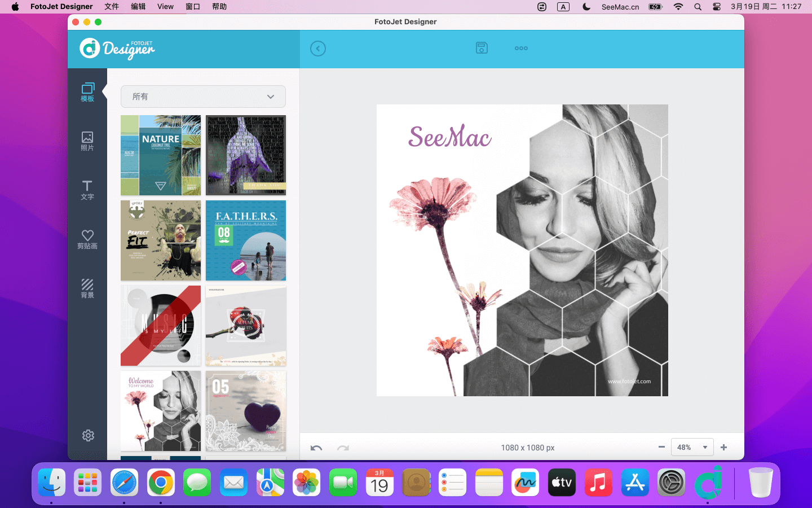Click the SeeMac text on canvas
Image resolution: width=812 pixels, height=508 pixels.
[x=450, y=137]
